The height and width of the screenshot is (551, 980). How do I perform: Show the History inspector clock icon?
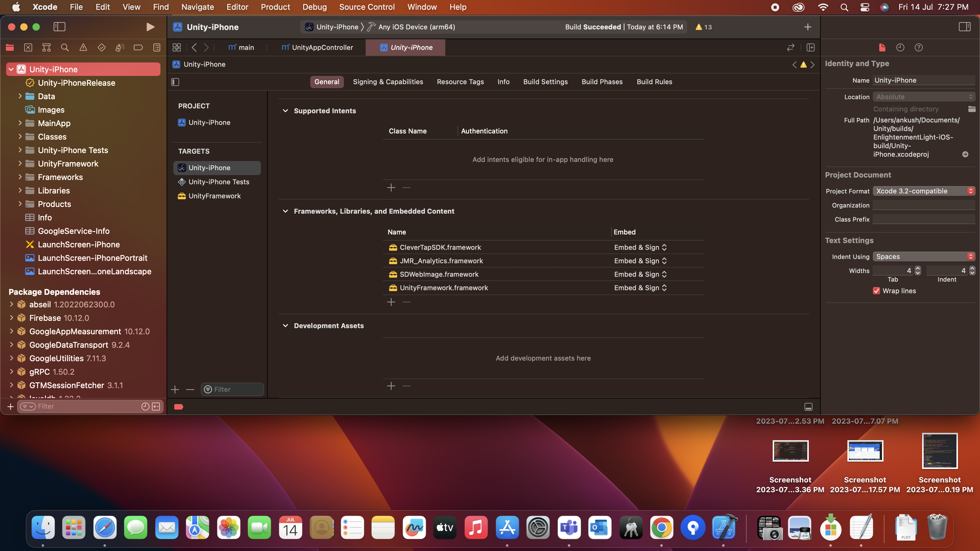[900, 47]
